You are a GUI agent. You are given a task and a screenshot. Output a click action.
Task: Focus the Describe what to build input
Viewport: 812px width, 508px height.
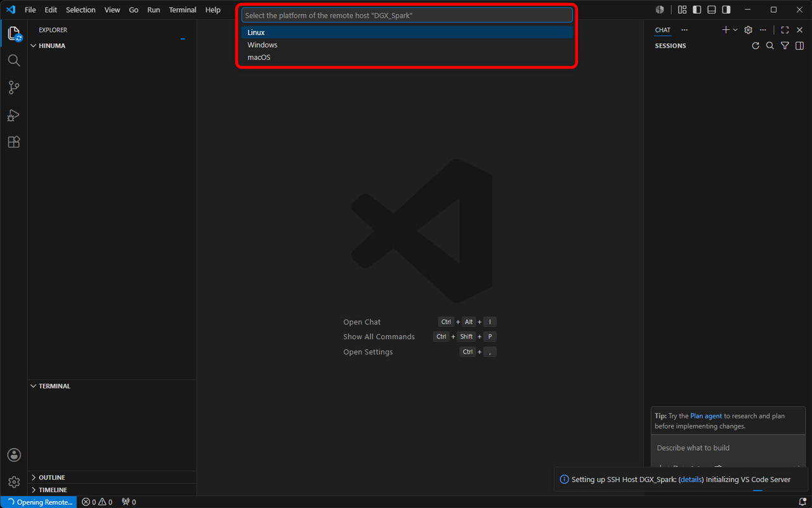[728, 448]
